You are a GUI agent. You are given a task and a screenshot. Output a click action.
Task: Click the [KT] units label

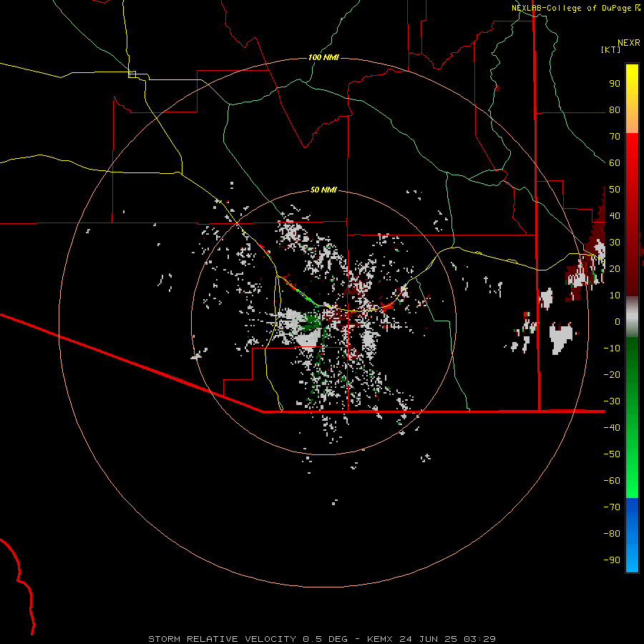tap(611, 49)
